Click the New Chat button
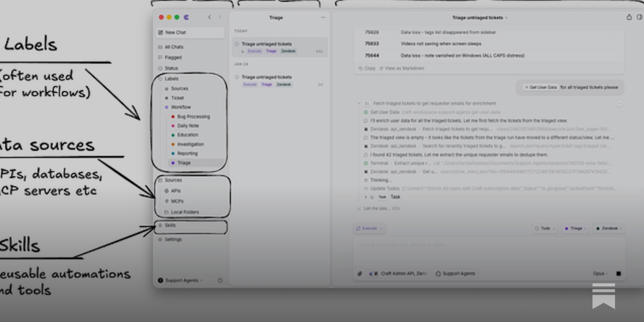This screenshot has width=644, height=322. (190, 32)
